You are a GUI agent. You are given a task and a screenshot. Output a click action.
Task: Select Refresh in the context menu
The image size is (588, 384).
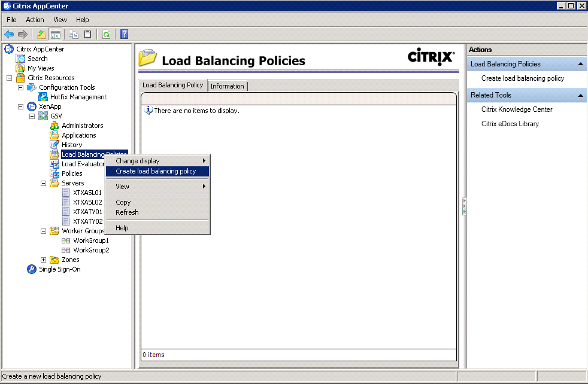pyautogui.click(x=157, y=212)
